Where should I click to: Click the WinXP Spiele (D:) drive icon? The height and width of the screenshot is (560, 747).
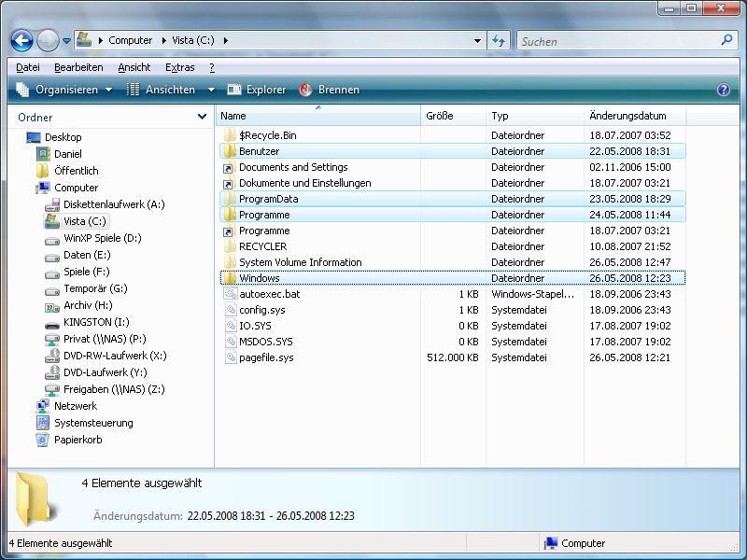click(52, 241)
